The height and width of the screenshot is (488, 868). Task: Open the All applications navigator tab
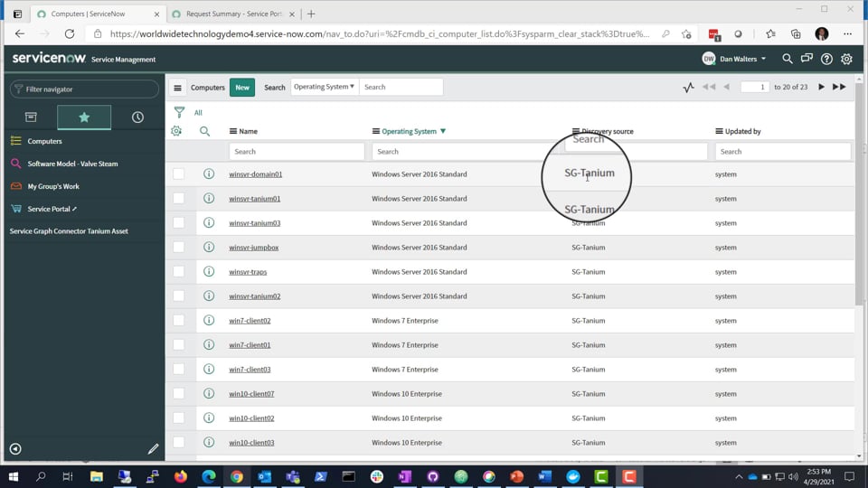(x=31, y=117)
